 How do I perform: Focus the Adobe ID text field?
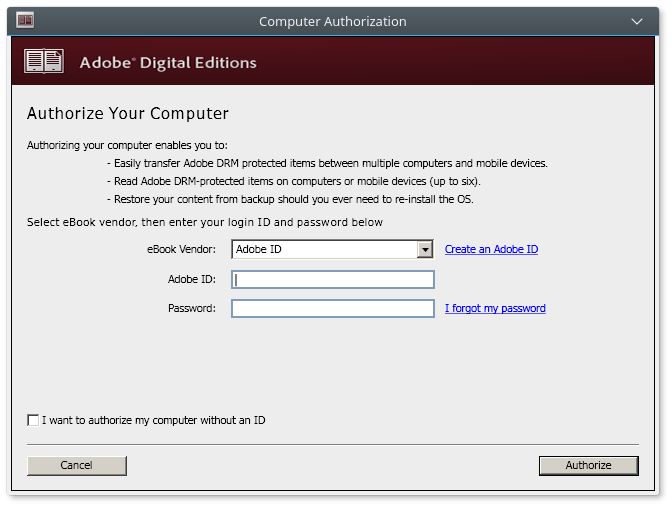click(333, 280)
